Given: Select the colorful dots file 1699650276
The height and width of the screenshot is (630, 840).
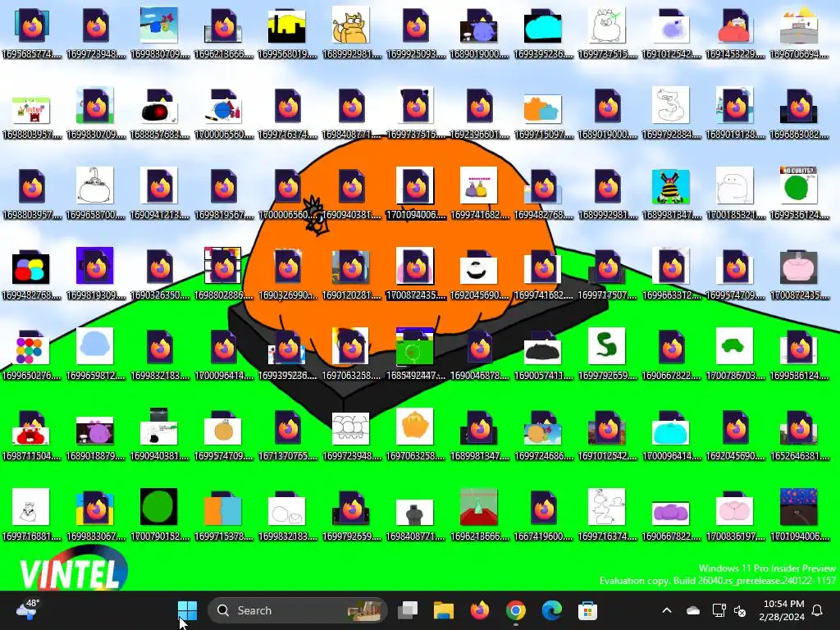Looking at the screenshot, I should [x=32, y=354].
